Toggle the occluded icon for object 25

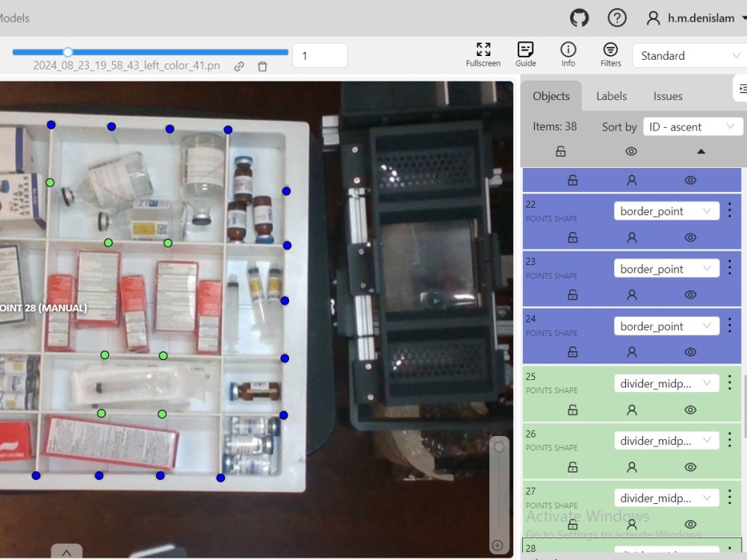(x=632, y=409)
